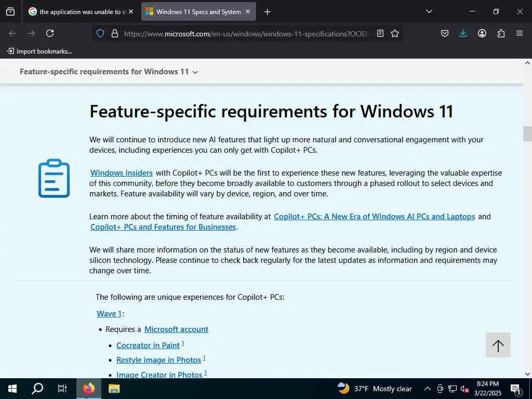The image size is (532, 399).
Task: Close the 'the application was unable' tab
Action: (131, 11)
